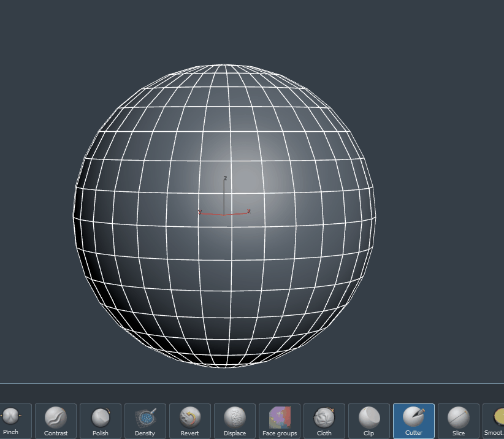504x439 pixels.
Task: Activate the Density tool
Action: point(145,421)
